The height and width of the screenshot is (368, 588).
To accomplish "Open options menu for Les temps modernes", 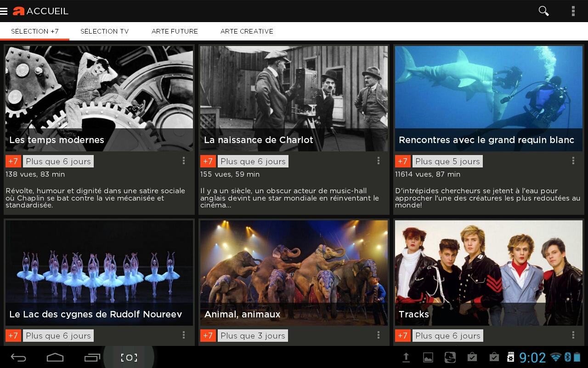I will [183, 161].
